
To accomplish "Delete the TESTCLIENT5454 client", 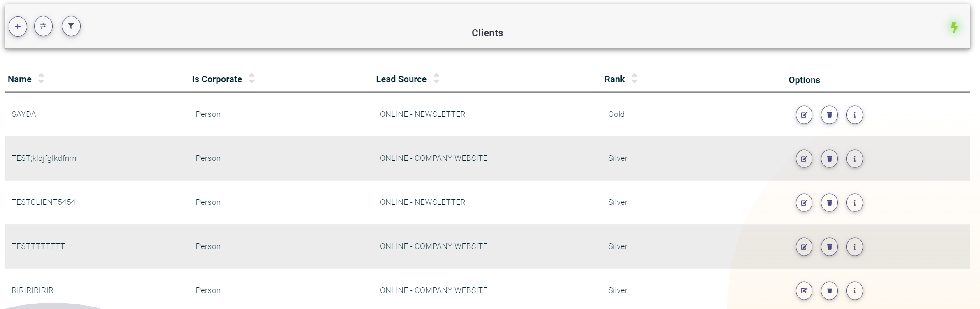I will point(829,203).
